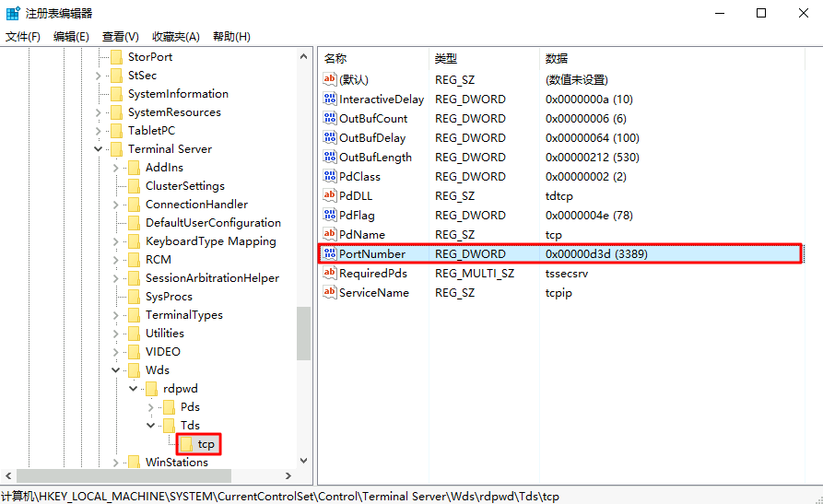This screenshot has width=823, height=504.
Task: Select the ClusterSettings key
Action: click(x=184, y=186)
